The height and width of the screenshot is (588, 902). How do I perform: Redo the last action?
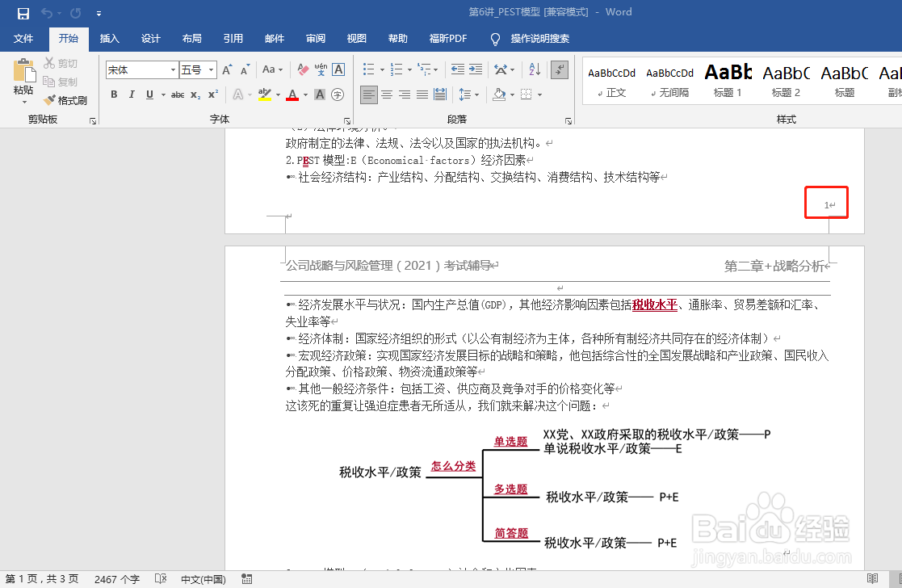pos(75,13)
